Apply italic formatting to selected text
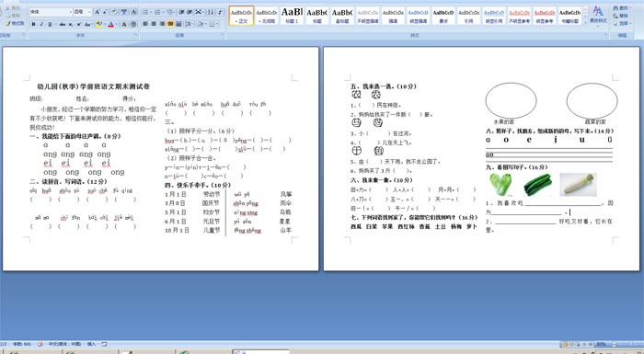Viewport: 644px width, 354px height. (x=41, y=24)
